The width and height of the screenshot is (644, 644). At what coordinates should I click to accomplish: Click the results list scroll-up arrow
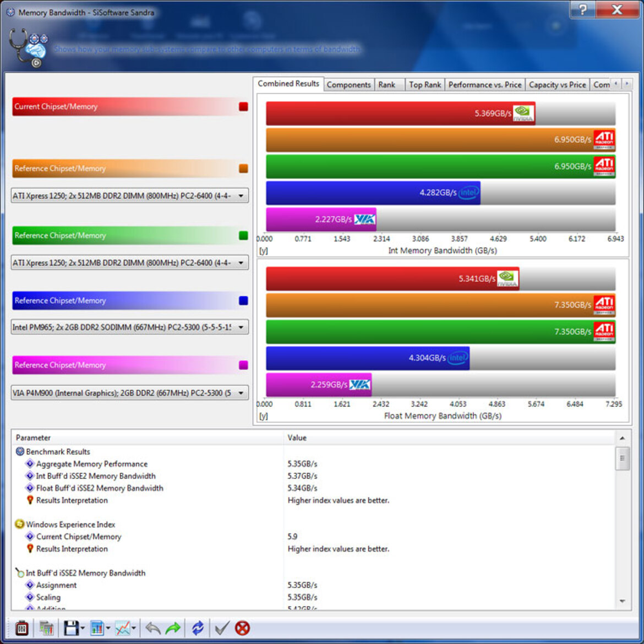pyautogui.click(x=622, y=438)
